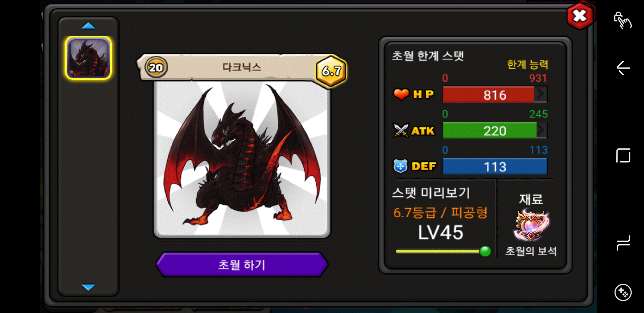The width and height of the screenshot is (644, 313).
Task: Tap the touch gesture hand icon
Action: (623, 20)
